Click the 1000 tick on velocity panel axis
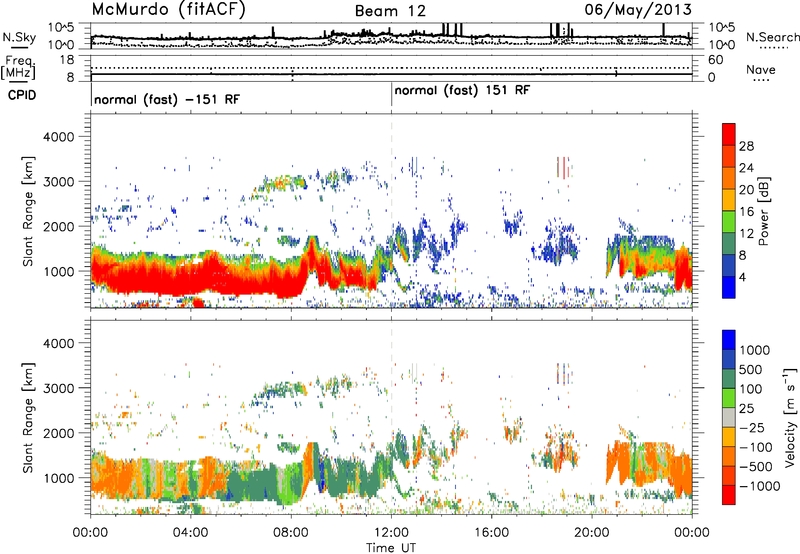The height and width of the screenshot is (554, 800). (58, 478)
